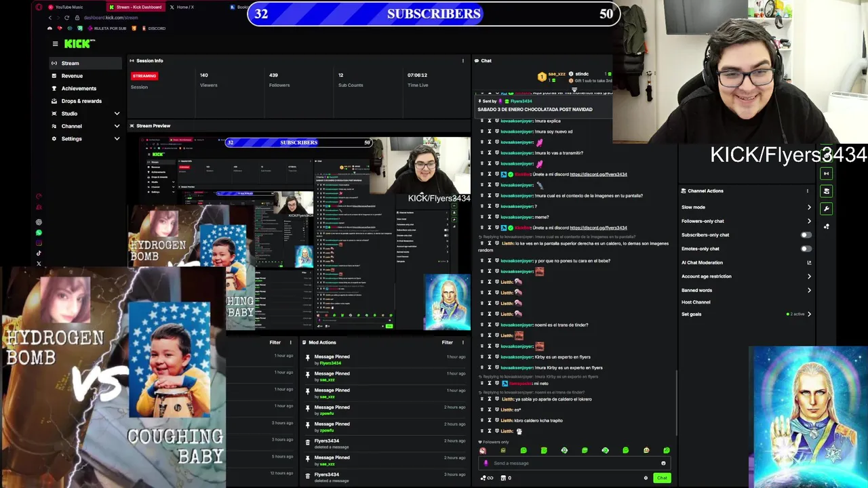
Task: Open Account age restriction settings
Action: coord(746,277)
